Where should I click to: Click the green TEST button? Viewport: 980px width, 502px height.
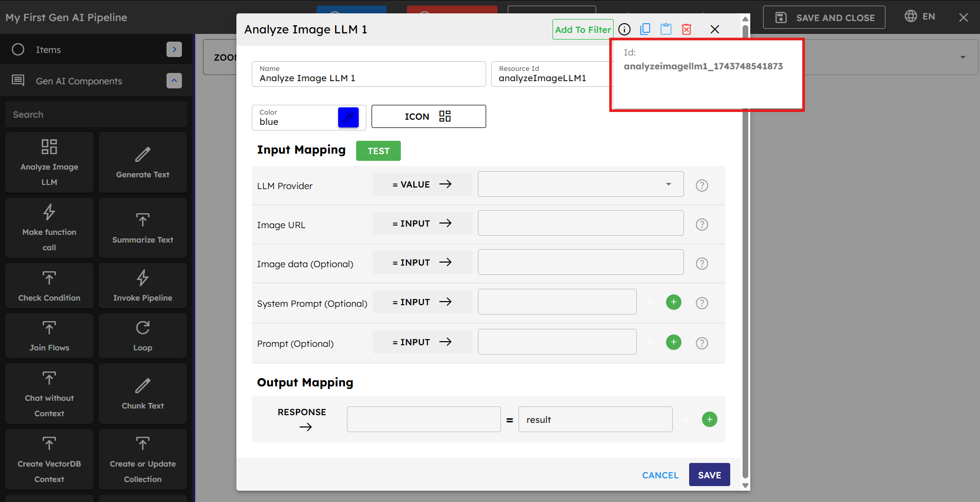[378, 151]
